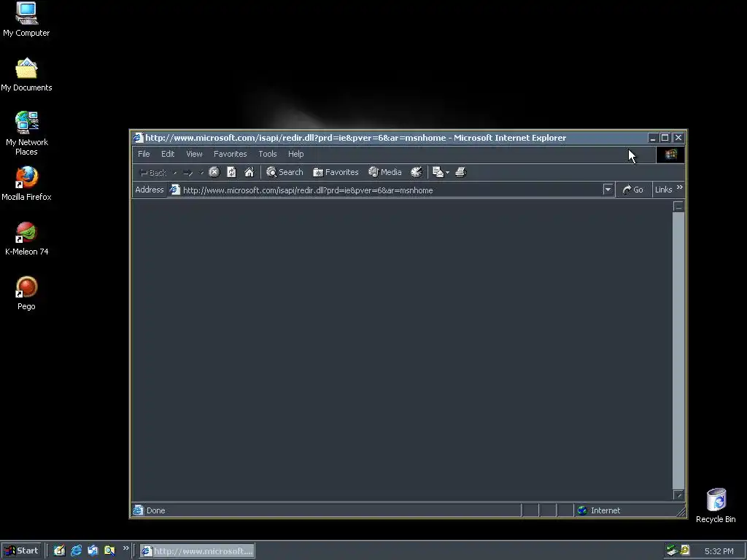Select the K-Meleon 74 shortcut
The height and width of the screenshot is (560, 747).
pos(26,238)
